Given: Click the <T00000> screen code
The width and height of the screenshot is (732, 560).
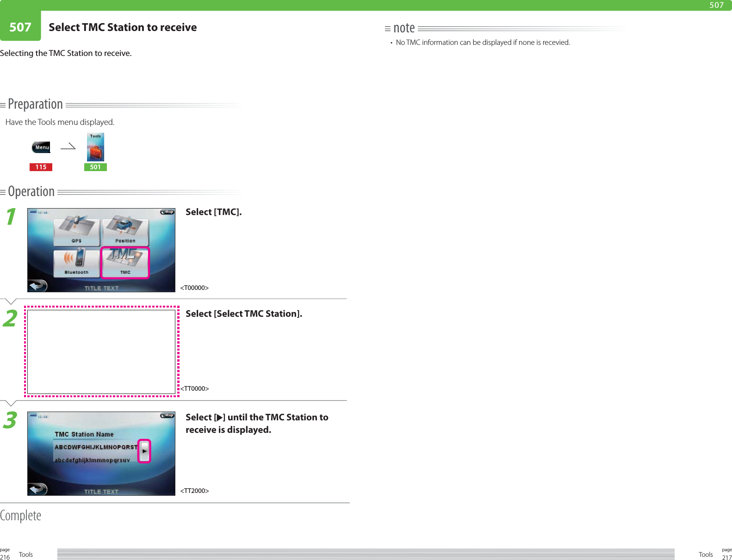Looking at the screenshot, I should [194, 288].
